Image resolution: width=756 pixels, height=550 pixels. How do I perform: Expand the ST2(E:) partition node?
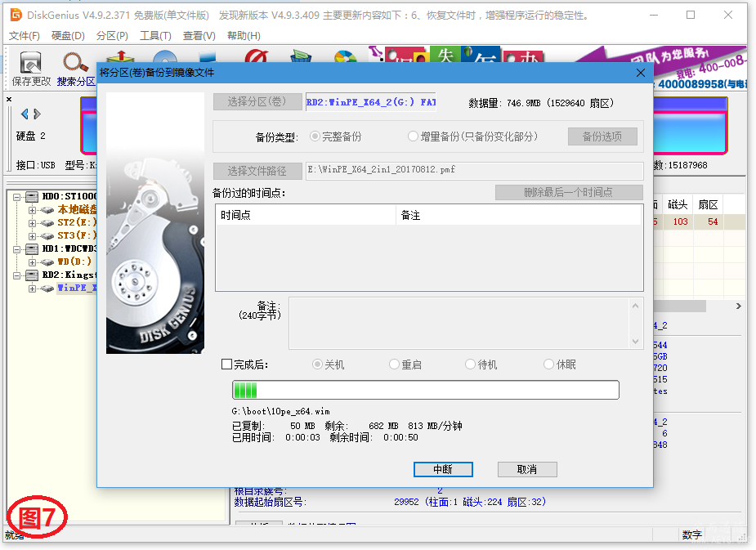32,223
